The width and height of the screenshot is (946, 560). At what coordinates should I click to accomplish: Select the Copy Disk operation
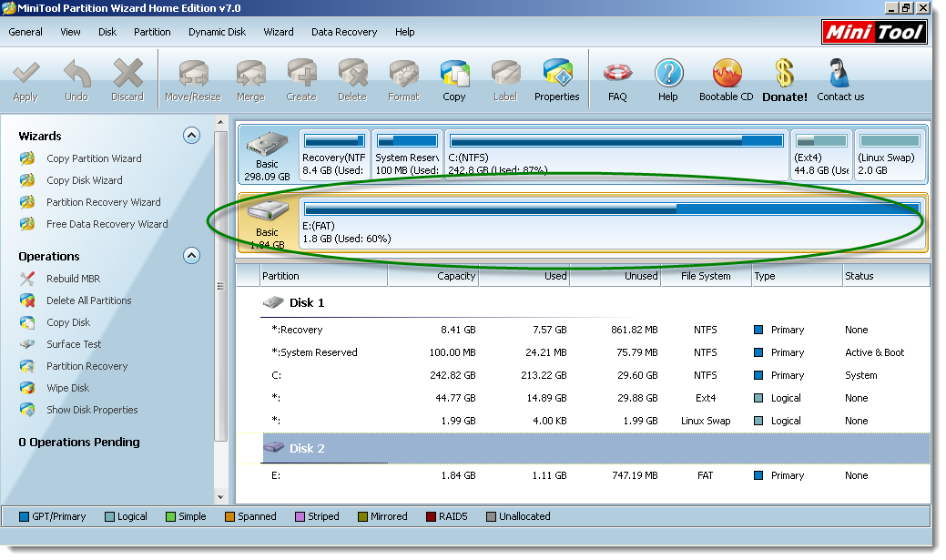(x=67, y=322)
